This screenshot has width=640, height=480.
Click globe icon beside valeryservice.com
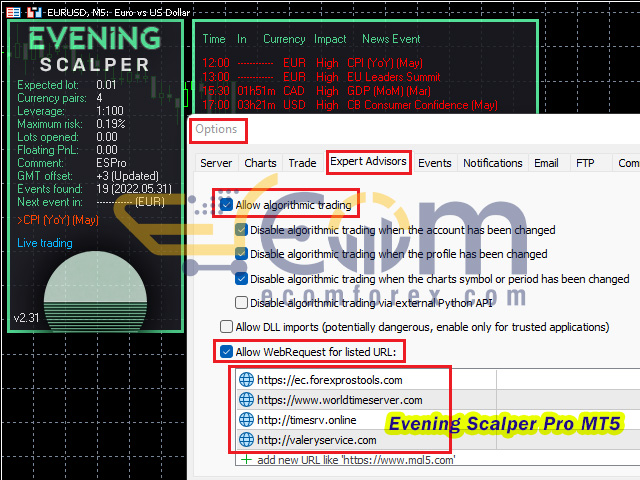(x=246, y=440)
